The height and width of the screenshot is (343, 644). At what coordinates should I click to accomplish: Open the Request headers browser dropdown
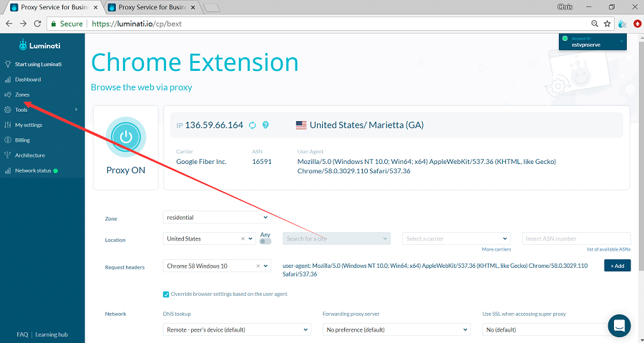click(x=217, y=266)
